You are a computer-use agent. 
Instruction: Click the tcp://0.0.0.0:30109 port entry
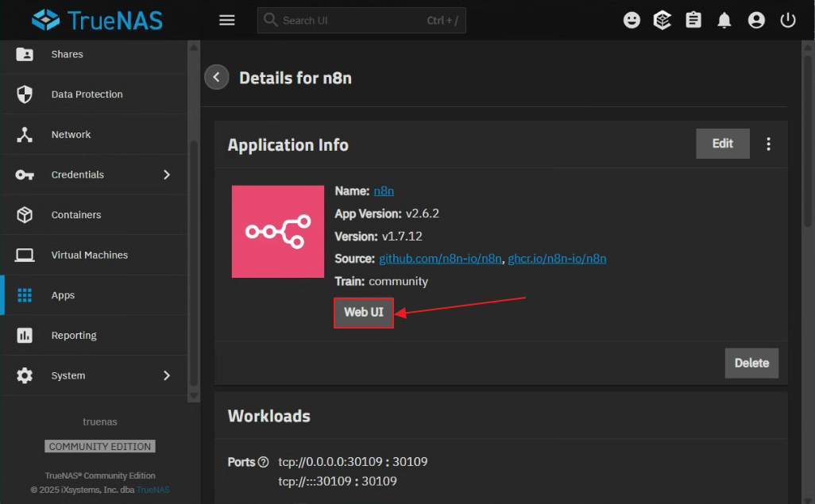353,462
